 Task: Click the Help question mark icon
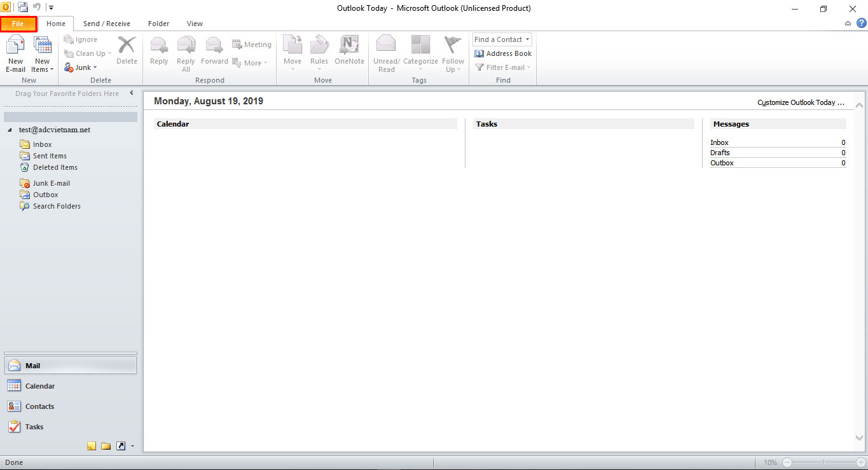point(861,23)
